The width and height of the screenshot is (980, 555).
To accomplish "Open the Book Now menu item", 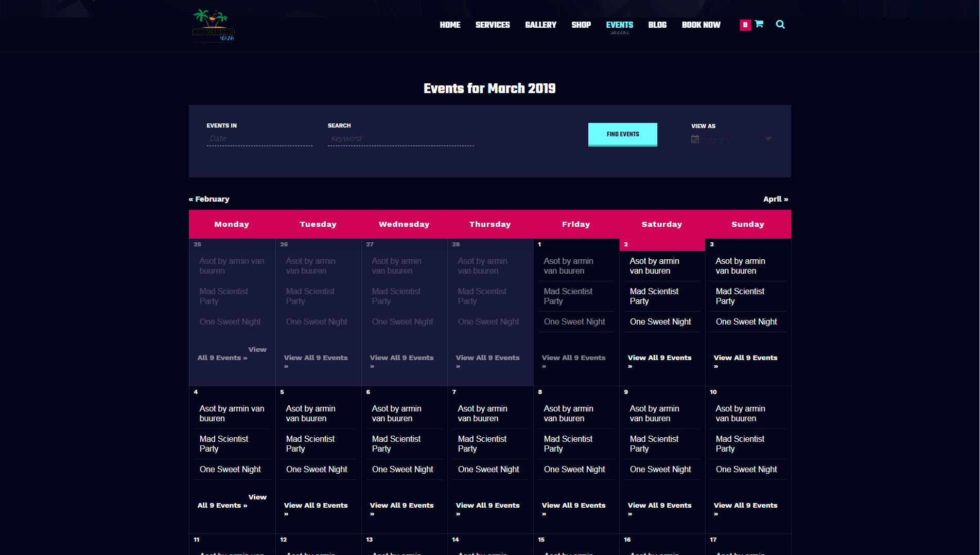I will (x=701, y=25).
